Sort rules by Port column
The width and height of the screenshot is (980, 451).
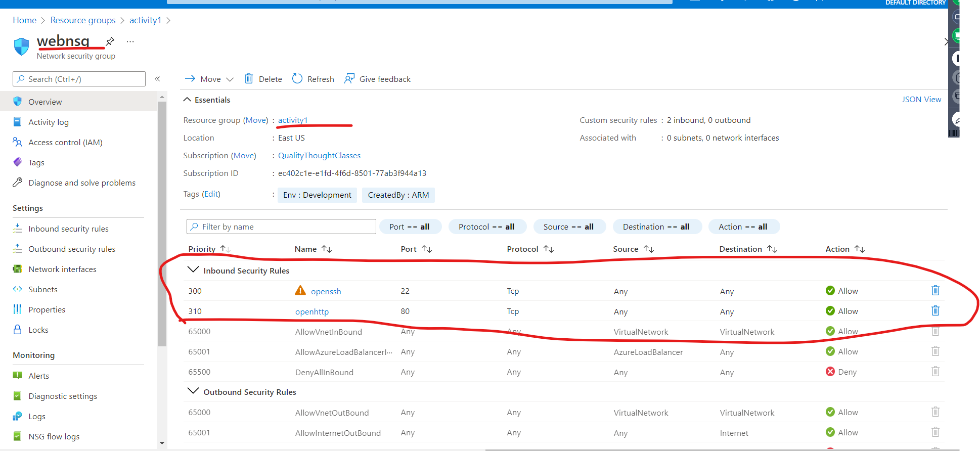(x=416, y=249)
